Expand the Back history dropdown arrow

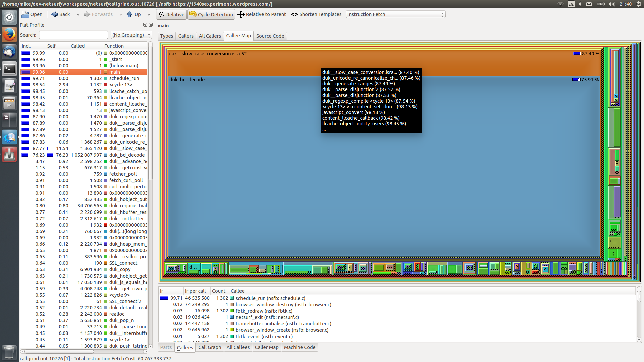click(x=78, y=15)
